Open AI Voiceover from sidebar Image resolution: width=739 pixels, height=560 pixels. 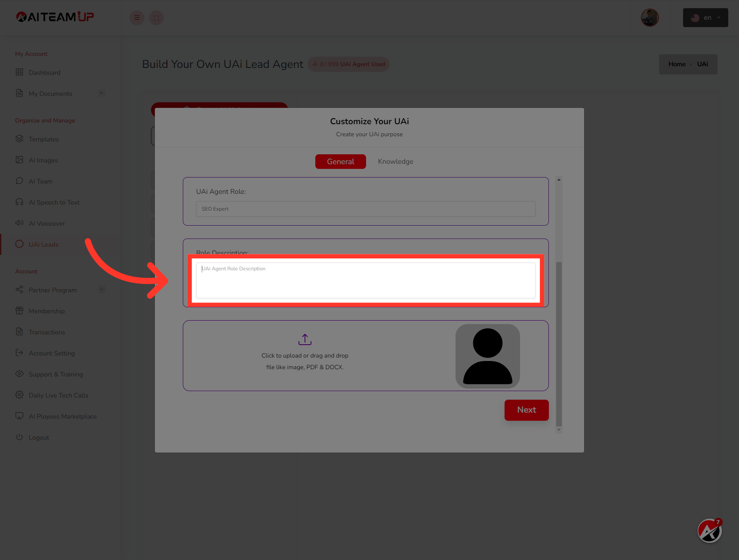pos(46,223)
